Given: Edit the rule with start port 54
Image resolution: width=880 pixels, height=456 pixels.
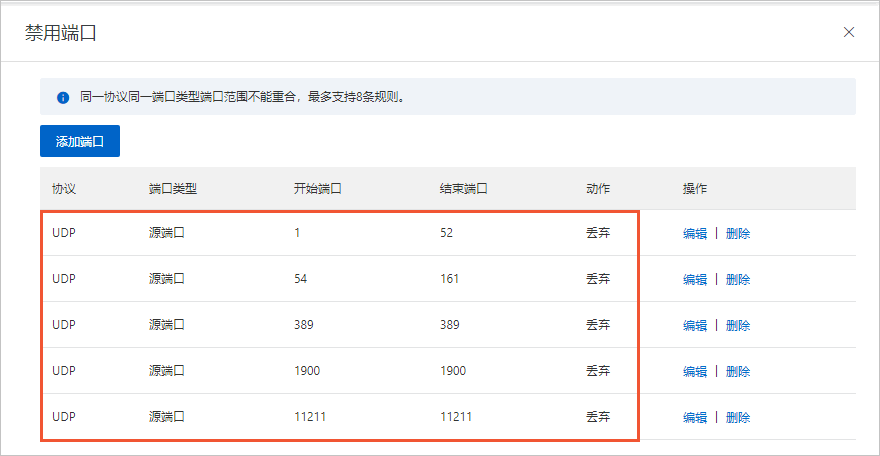Looking at the screenshot, I should 694,279.
